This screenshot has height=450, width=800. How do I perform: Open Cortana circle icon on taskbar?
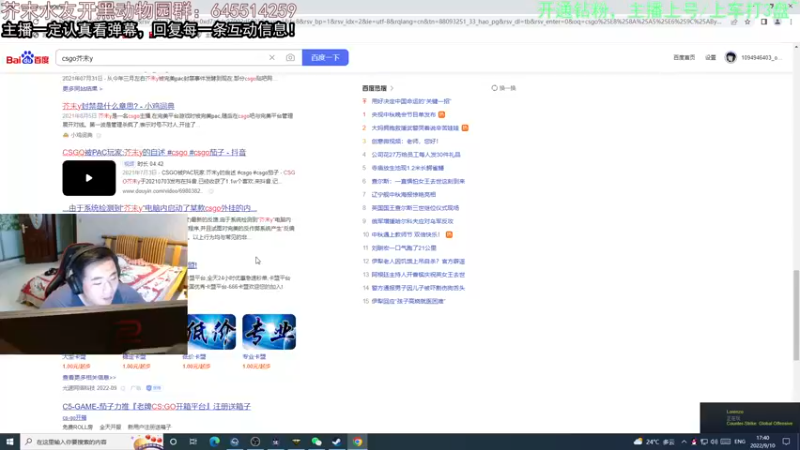pyautogui.click(x=173, y=442)
